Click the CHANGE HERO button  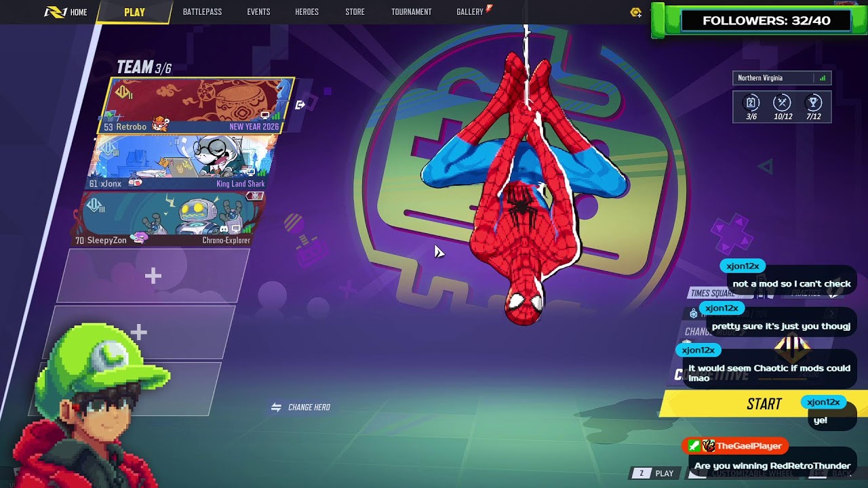click(300, 407)
